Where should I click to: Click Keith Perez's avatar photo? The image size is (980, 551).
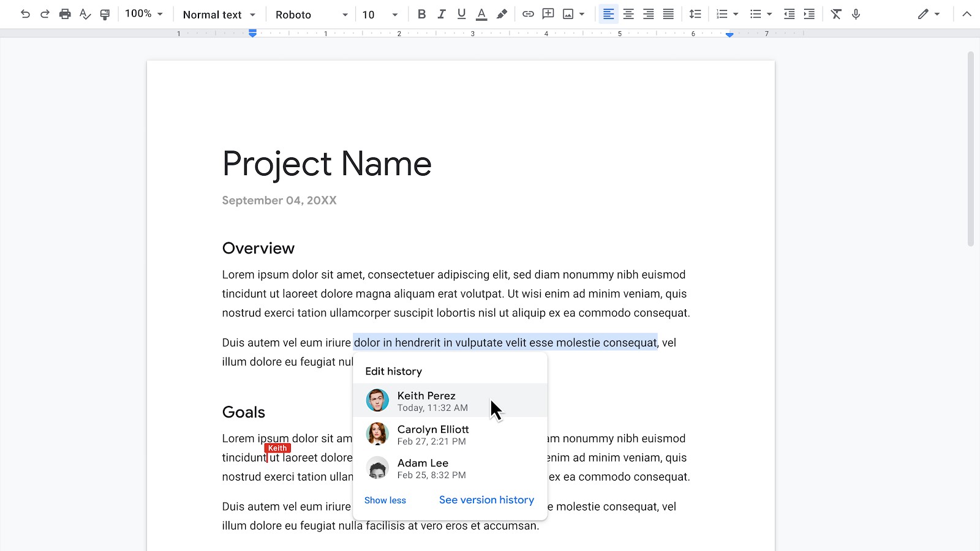click(x=377, y=400)
